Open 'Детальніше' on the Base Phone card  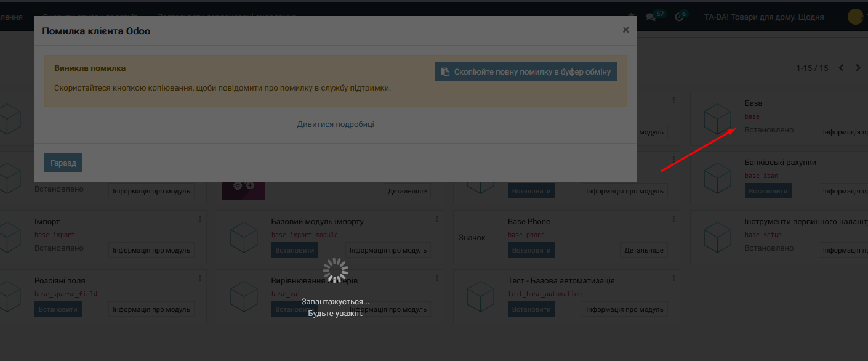644,250
